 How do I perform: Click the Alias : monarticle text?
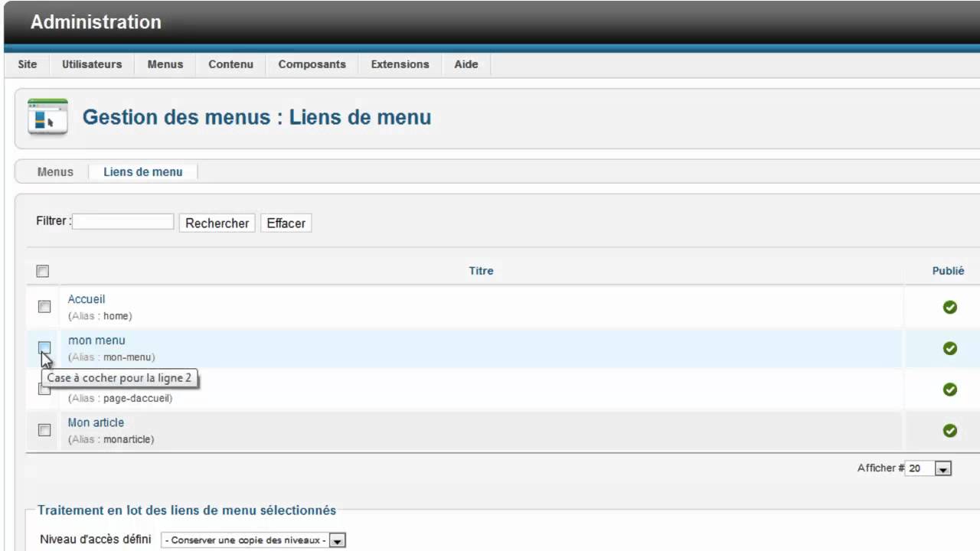[x=111, y=440]
